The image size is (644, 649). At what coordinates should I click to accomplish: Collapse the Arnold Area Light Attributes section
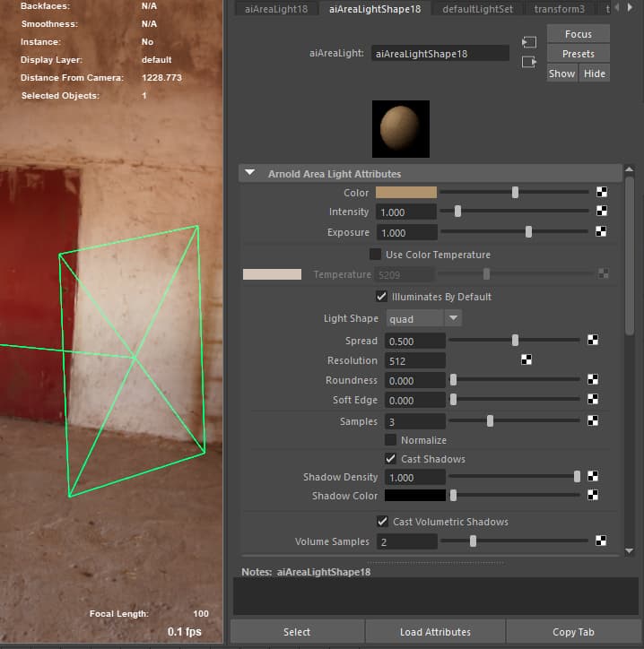click(250, 174)
